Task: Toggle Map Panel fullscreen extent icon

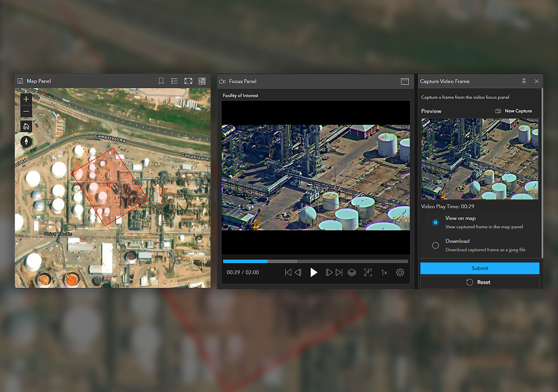Action: [188, 81]
